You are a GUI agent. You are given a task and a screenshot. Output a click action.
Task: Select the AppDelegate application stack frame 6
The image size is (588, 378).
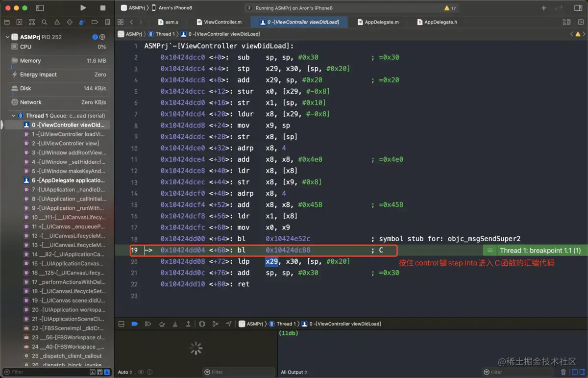coord(68,180)
